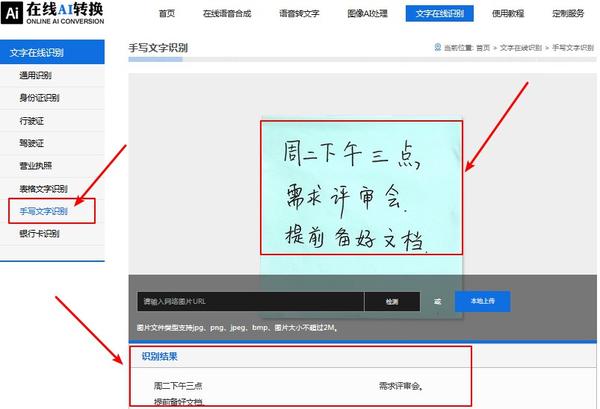Viewport: 600px width, 409px height.
Task: Click the 识别结果 heading
Action: pyautogui.click(x=160, y=357)
